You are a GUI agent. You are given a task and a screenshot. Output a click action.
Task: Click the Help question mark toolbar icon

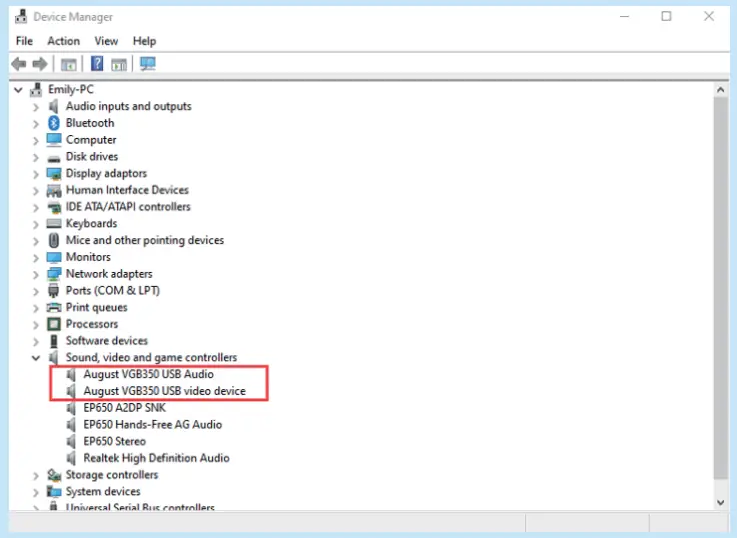coord(97,63)
